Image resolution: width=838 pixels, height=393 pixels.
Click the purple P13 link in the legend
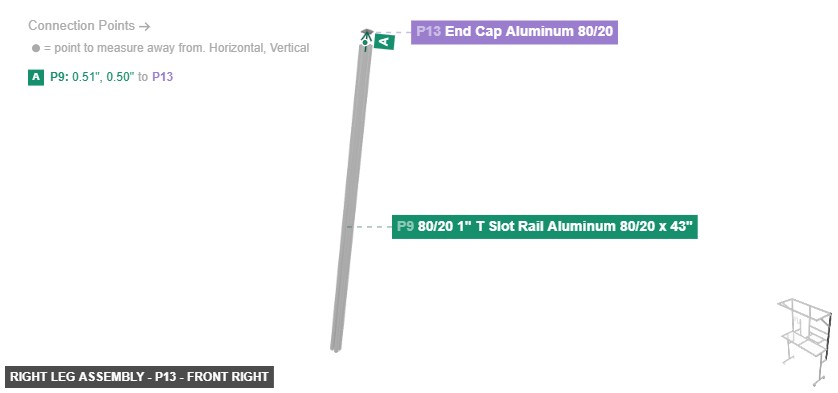(162, 77)
